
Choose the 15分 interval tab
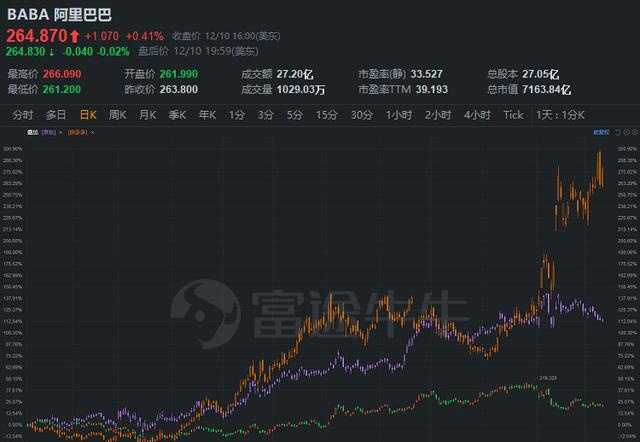point(327,115)
